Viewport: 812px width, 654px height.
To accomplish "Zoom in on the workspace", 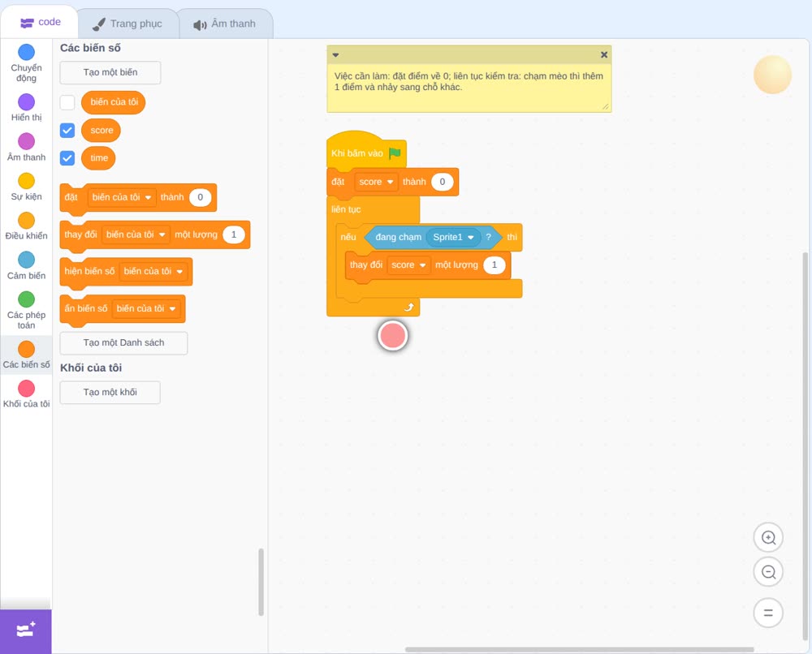I will (768, 538).
